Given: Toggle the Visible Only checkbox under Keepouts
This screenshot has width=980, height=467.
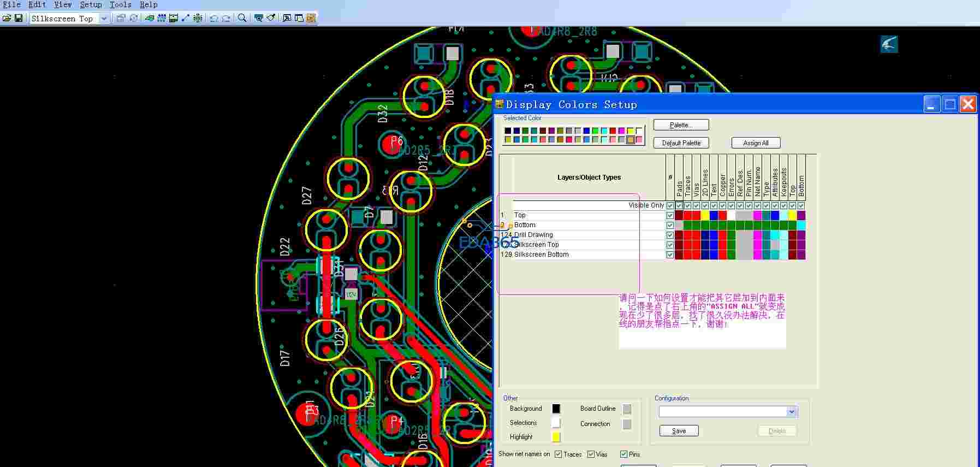Looking at the screenshot, I should coord(783,205).
